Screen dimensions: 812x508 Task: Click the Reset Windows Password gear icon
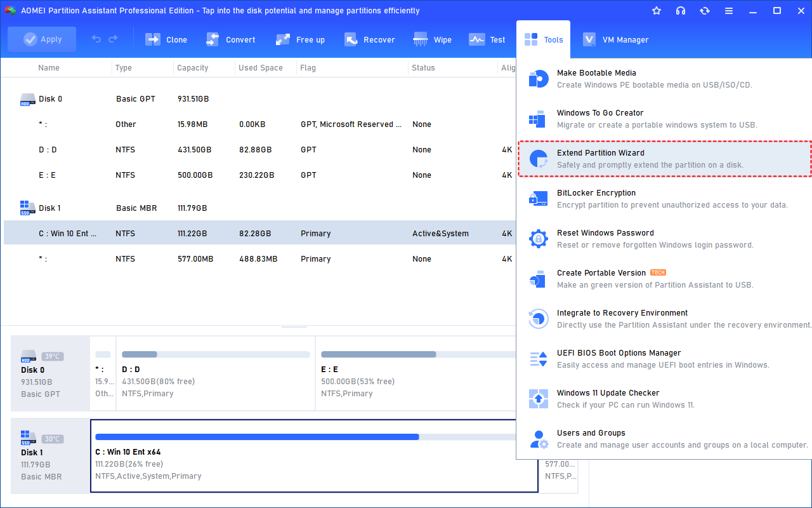pyautogui.click(x=538, y=239)
